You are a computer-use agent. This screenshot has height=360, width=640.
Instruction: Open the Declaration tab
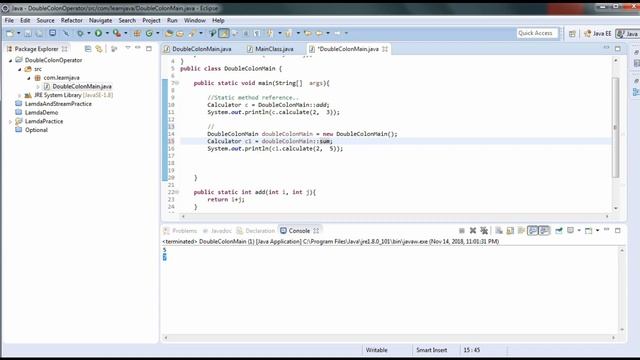point(256,231)
